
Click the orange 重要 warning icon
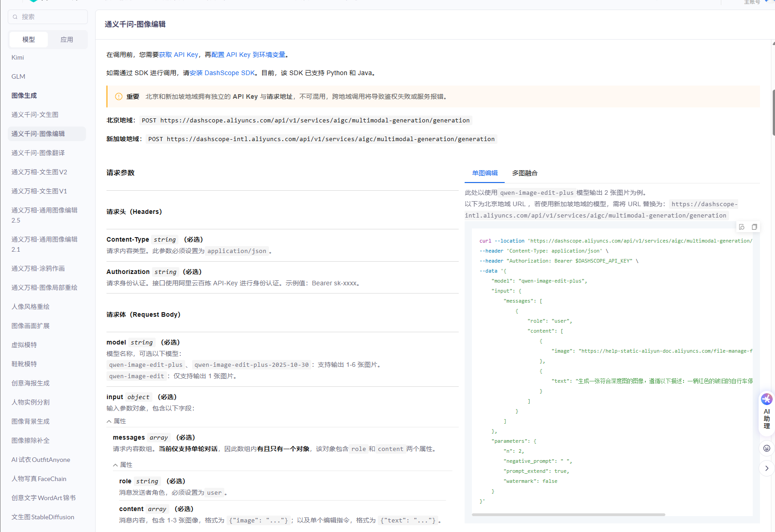(x=119, y=96)
